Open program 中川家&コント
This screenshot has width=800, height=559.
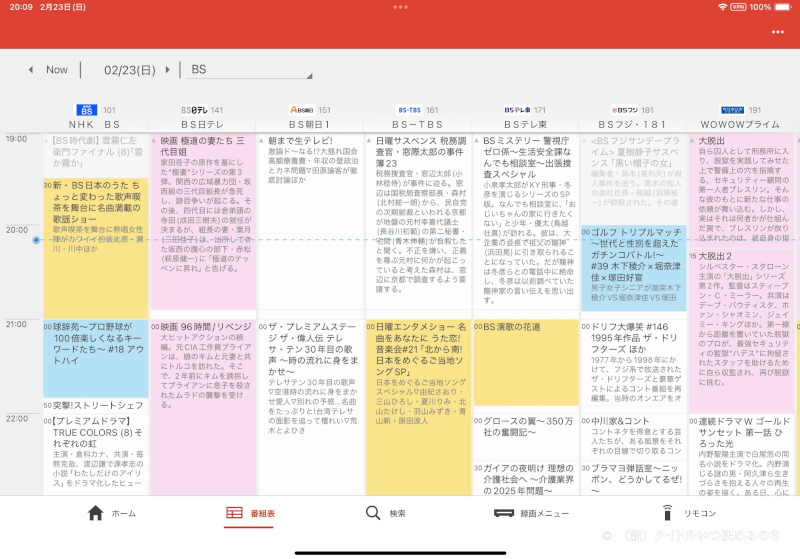click(634, 437)
